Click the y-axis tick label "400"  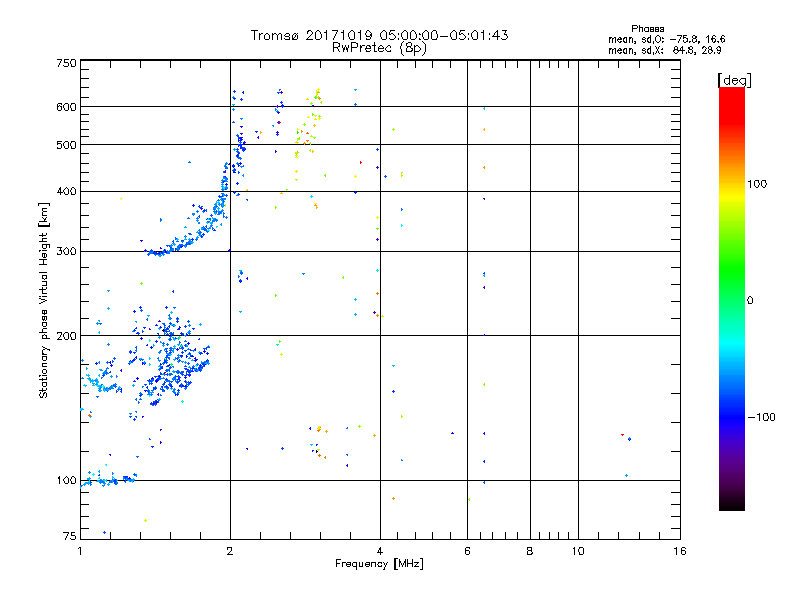67,191
